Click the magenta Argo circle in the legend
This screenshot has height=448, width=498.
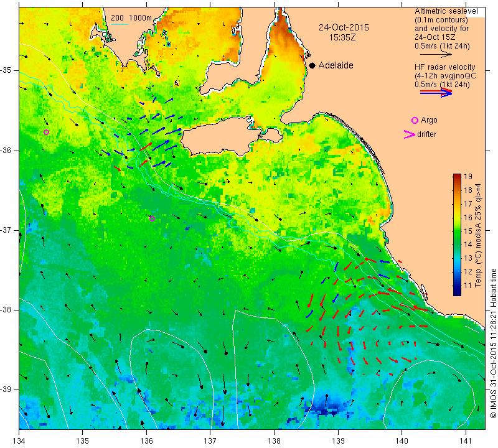pyautogui.click(x=415, y=120)
